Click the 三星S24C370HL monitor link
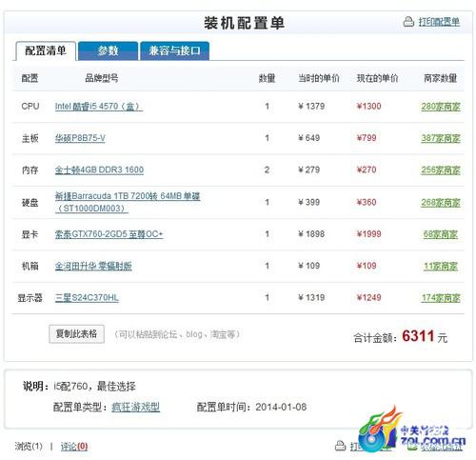Viewport: 476px width, 460px height. click(x=87, y=298)
